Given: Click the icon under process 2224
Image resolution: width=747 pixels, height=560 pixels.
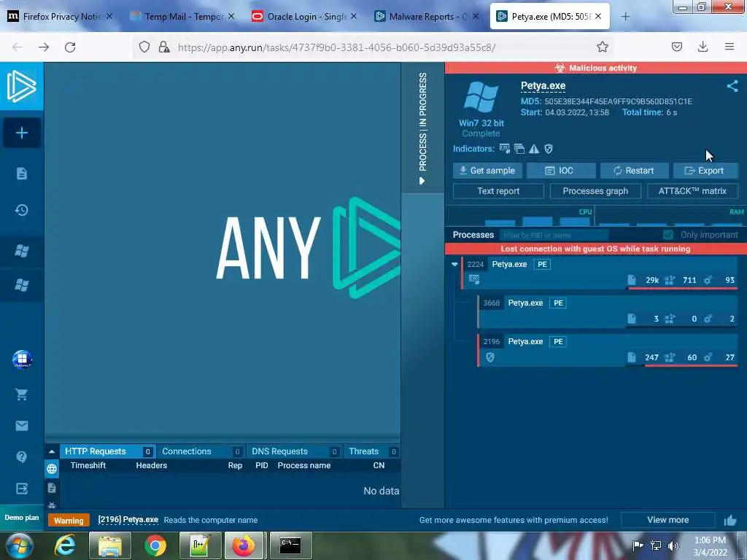Looking at the screenshot, I should pyautogui.click(x=474, y=279).
